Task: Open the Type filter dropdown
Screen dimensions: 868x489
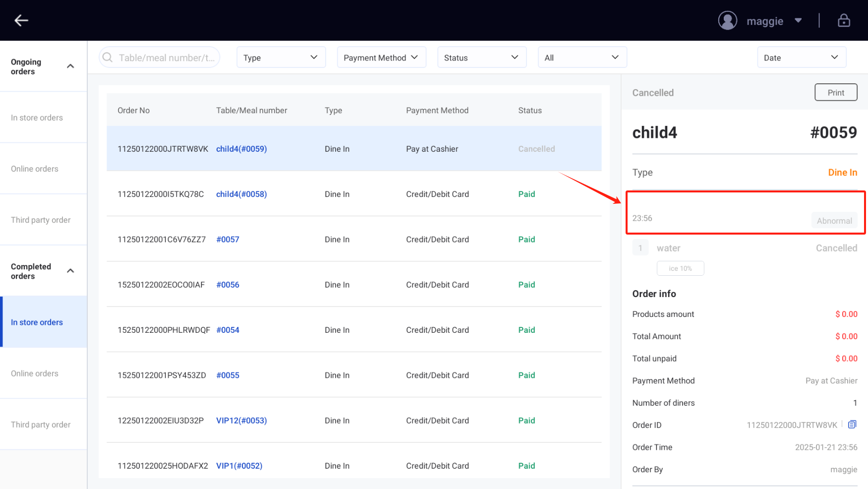Action: point(281,58)
